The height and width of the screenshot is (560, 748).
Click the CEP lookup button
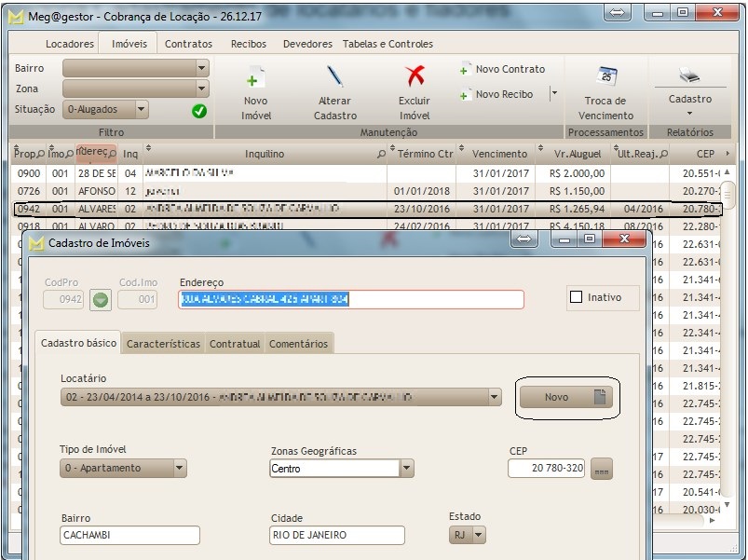point(602,469)
